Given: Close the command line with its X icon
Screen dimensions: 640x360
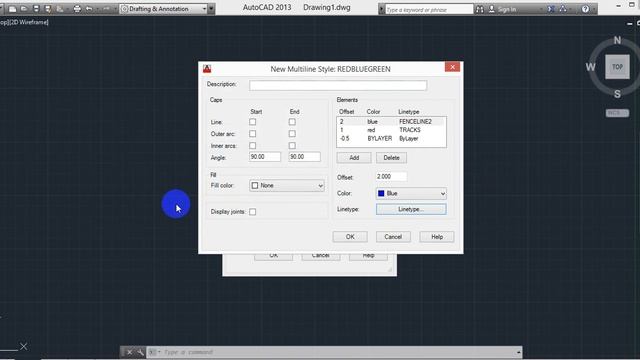Looking at the screenshot, I should [x=129, y=352].
